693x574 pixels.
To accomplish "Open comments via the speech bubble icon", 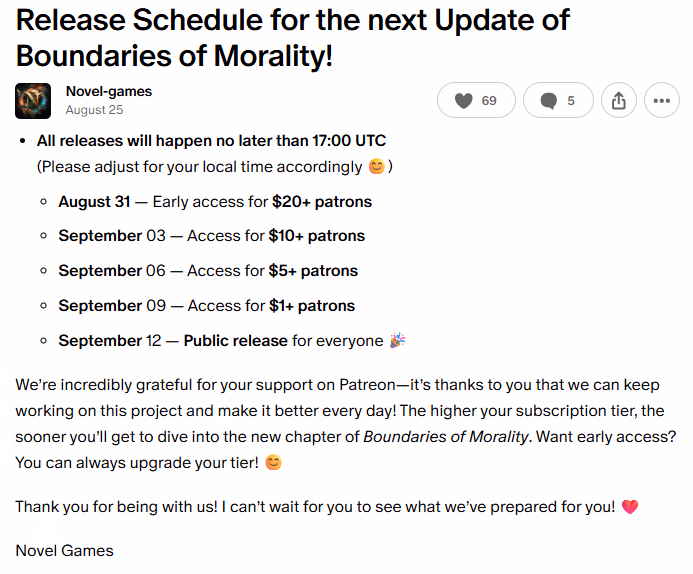I will coord(558,100).
